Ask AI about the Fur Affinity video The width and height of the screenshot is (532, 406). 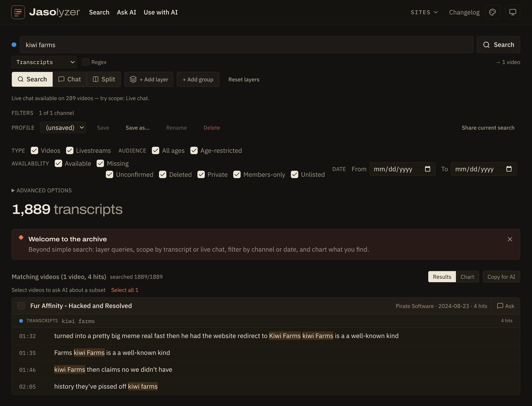506,306
